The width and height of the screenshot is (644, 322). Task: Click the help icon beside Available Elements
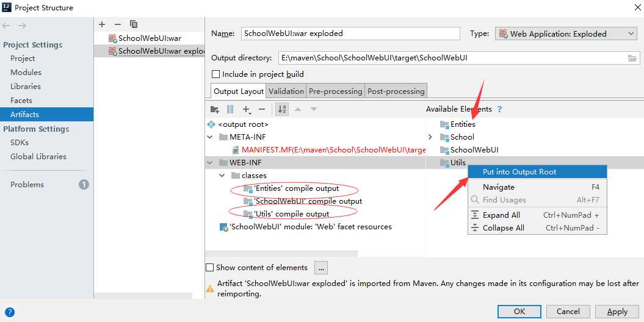(499, 109)
